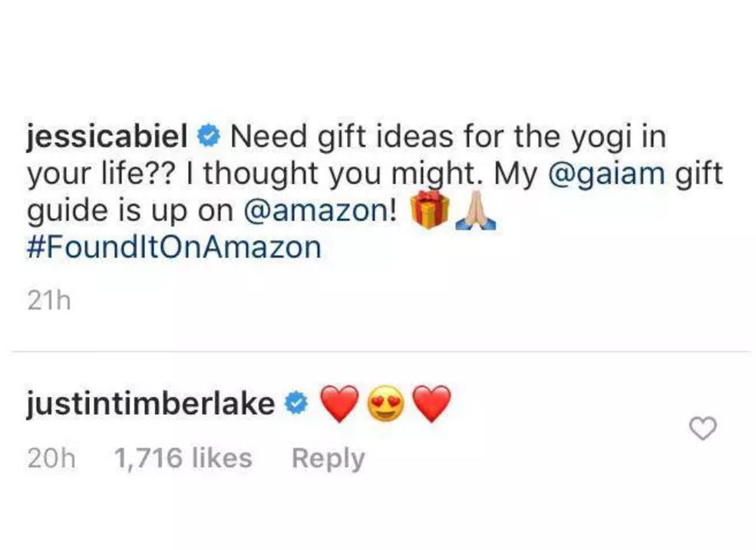View the 1,716 likes list

tap(183, 457)
